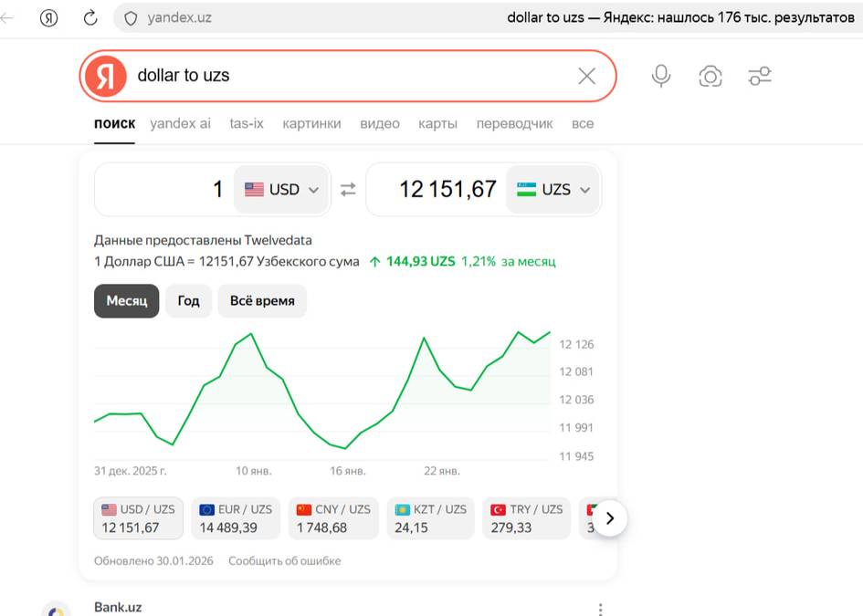This screenshot has width=863, height=616.
Task: Select the EUR / UZS currency pair
Action: [x=236, y=518]
